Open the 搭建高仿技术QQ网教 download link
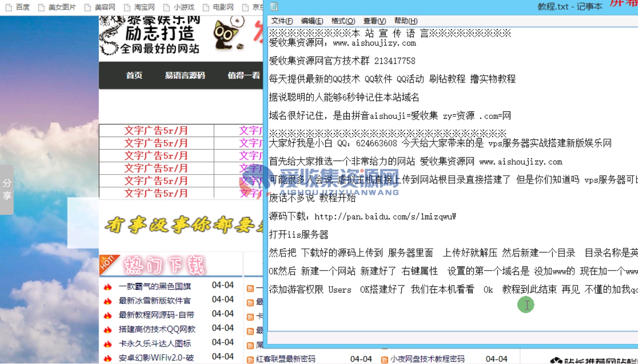This screenshot has height=364, width=638. click(157, 329)
